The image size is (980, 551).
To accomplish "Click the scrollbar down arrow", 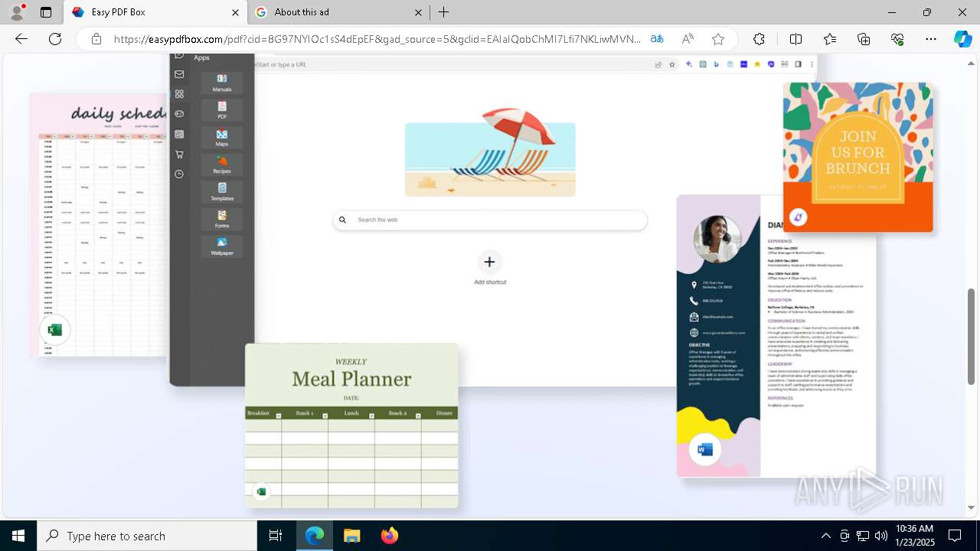I will 972,507.
